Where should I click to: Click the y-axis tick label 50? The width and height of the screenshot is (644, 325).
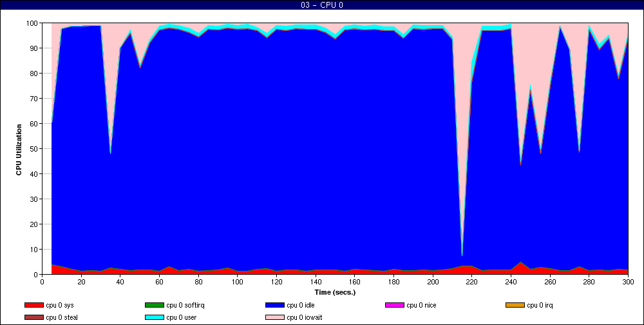pos(34,148)
